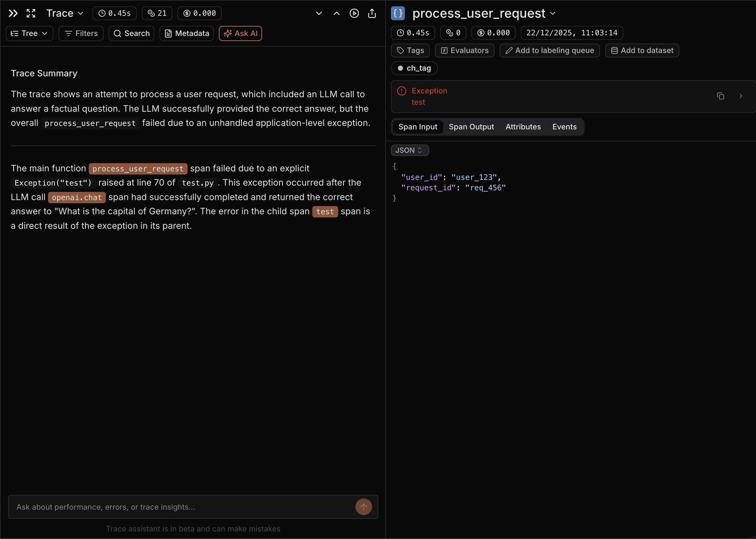756x539 pixels.
Task: Expand the Exception details chevron
Action: click(741, 96)
